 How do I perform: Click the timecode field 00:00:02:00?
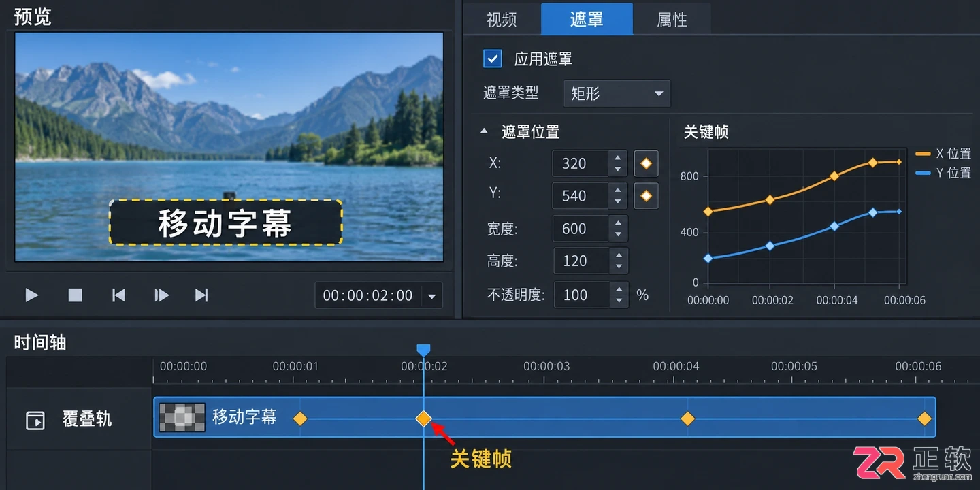point(368,295)
